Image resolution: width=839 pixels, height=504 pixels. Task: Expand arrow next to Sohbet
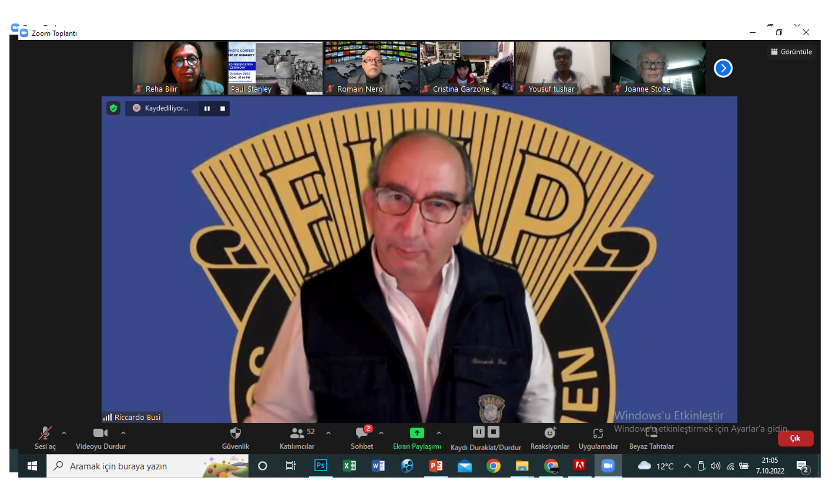coord(381,433)
